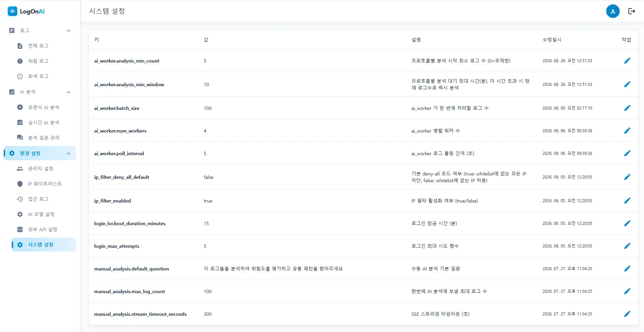Go to 분석 질문 관리
Image resolution: width=644 pixels, height=332 pixels.
pyautogui.click(x=44, y=138)
